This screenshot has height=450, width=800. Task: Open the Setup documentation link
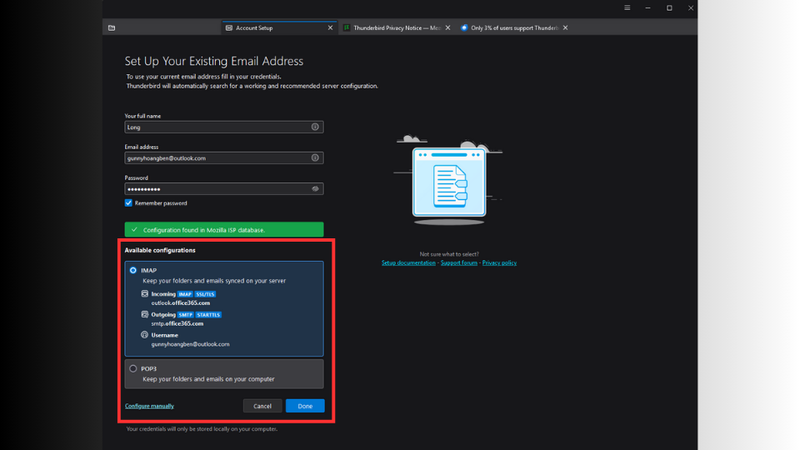click(x=409, y=263)
